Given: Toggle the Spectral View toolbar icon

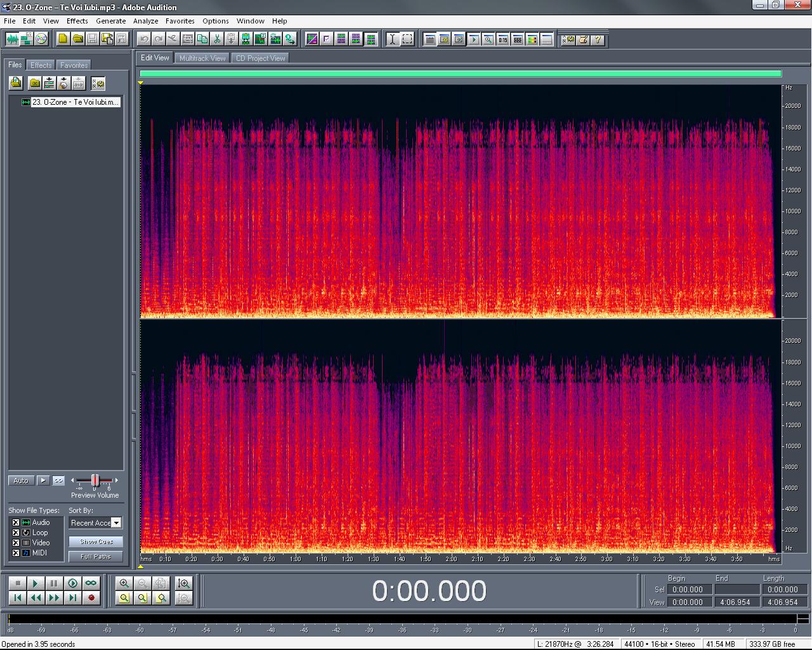Looking at the screenshot, I should (312, 39).
